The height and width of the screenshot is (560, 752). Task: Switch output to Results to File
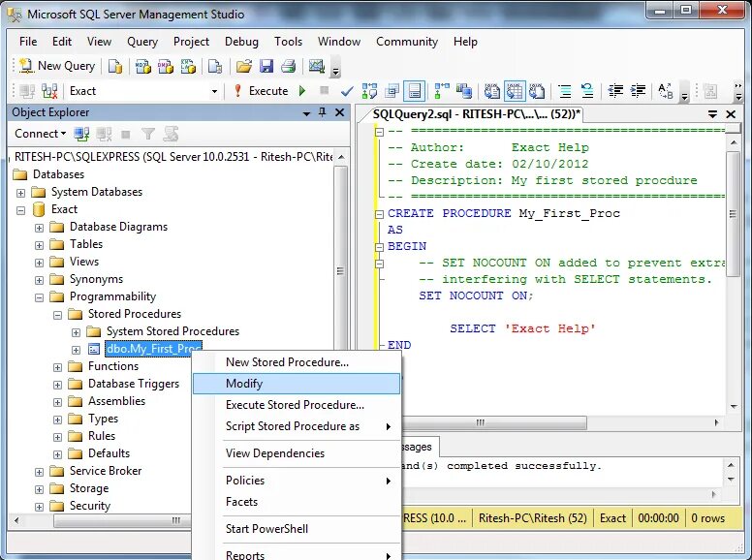pyautogui.click(x=537, y=91)
